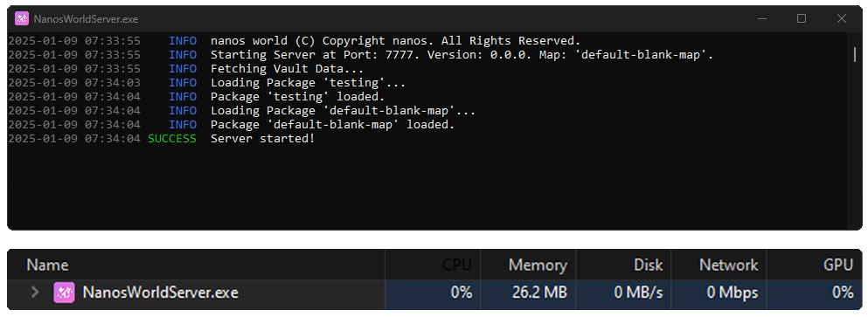Select the NanosWorldServer.exe process name

(x=161, y=292)
